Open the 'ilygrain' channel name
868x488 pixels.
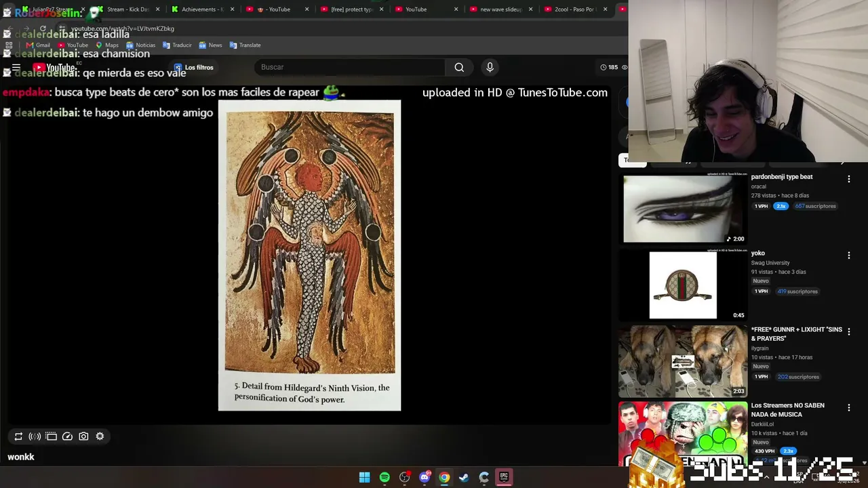click(759, 348)
